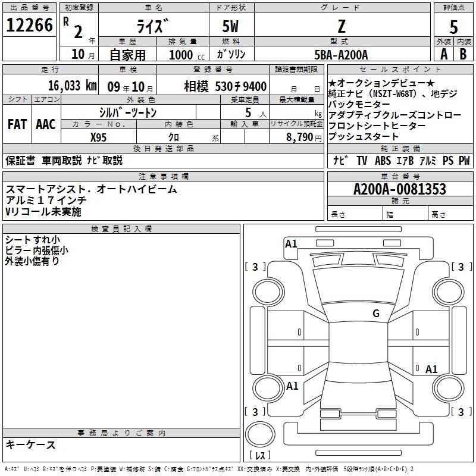Click the G windshield chip marker

point(375,314)
